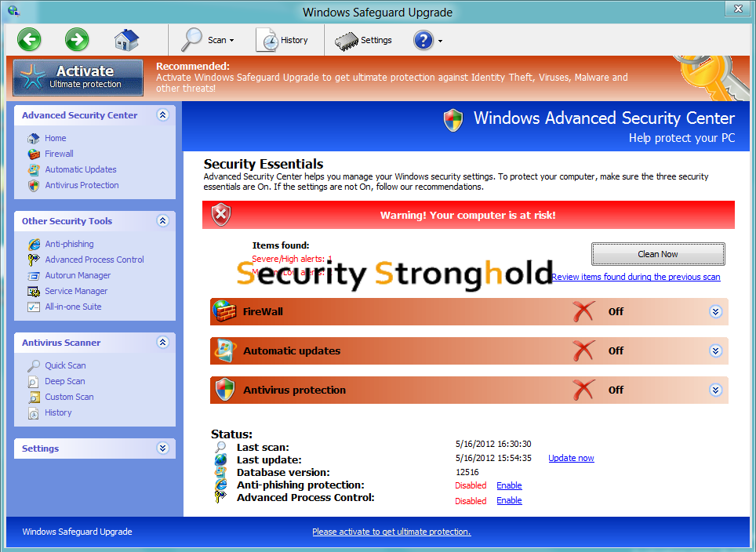Image resolution: width=756 pixels, height=552 pixels.
Task: Collapse the Antivirus Scanner panel
Action: tap(163, 343)
